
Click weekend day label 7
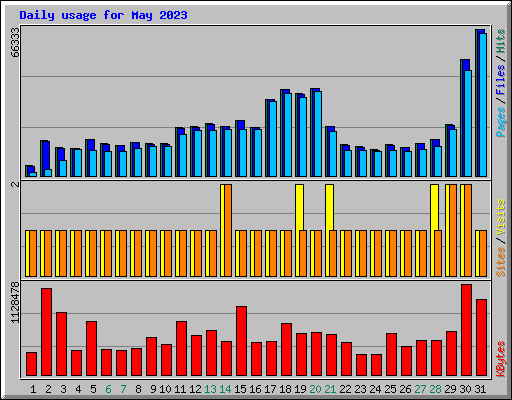pos(123,389)
